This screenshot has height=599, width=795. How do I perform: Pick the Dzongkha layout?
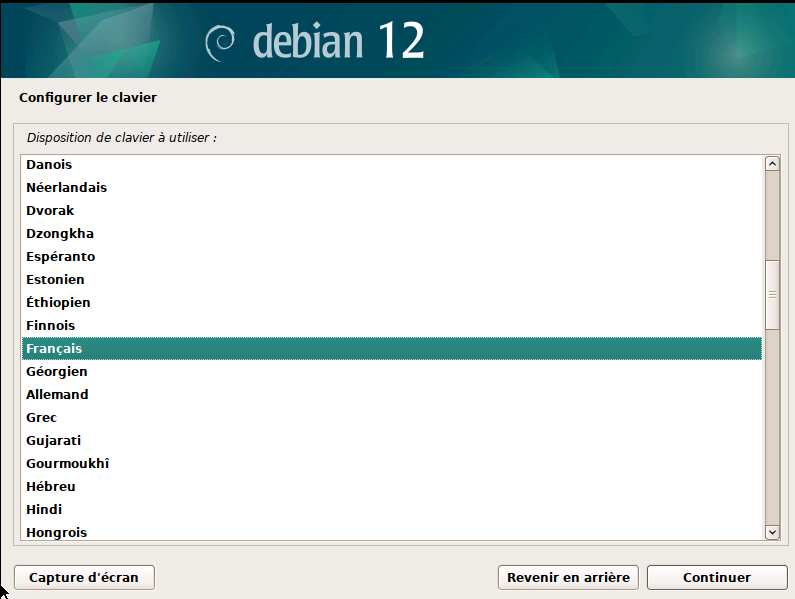pyautogui.click(x=391, y=234)
